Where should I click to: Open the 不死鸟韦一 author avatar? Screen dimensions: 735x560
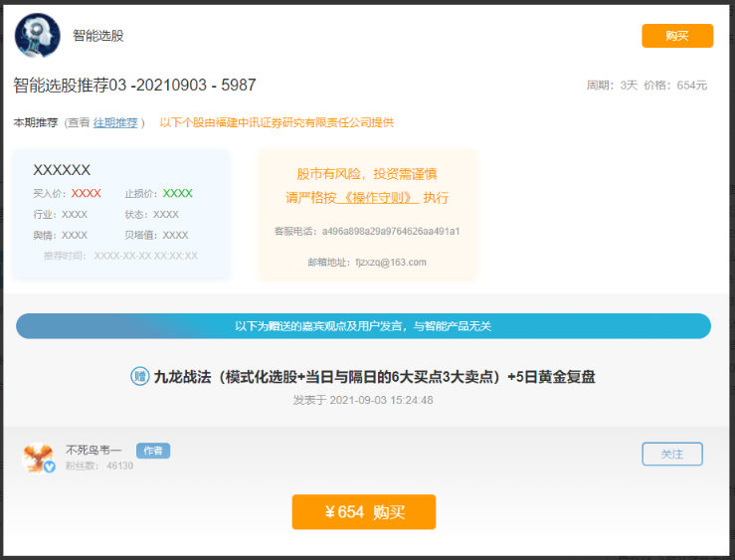[38, 457]
